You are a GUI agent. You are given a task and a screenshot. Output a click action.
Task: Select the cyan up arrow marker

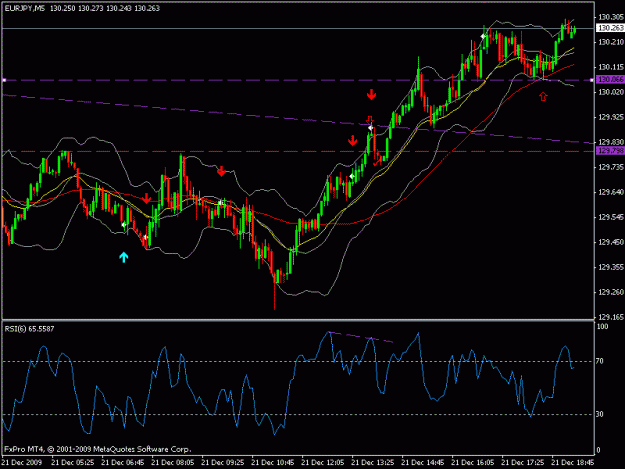(x=124, y=257)
